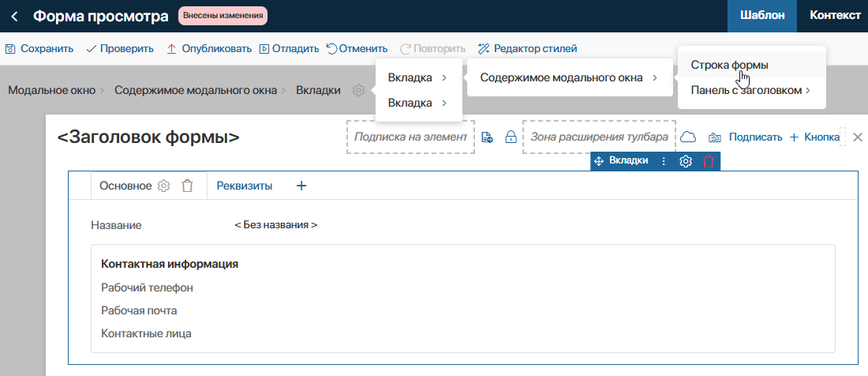Start Отладить debug mode

[289, 49]
